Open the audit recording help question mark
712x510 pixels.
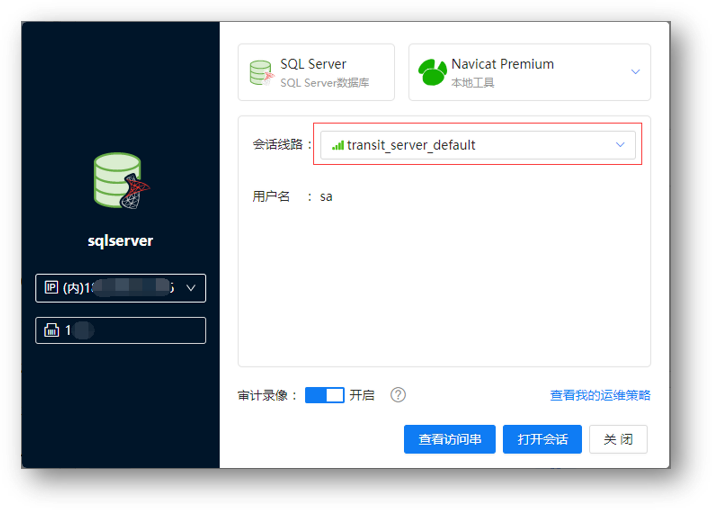(x=398, y=395)
